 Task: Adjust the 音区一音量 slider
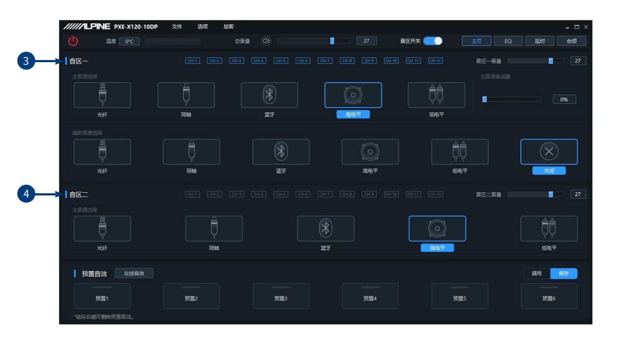[x=536, y=61]
